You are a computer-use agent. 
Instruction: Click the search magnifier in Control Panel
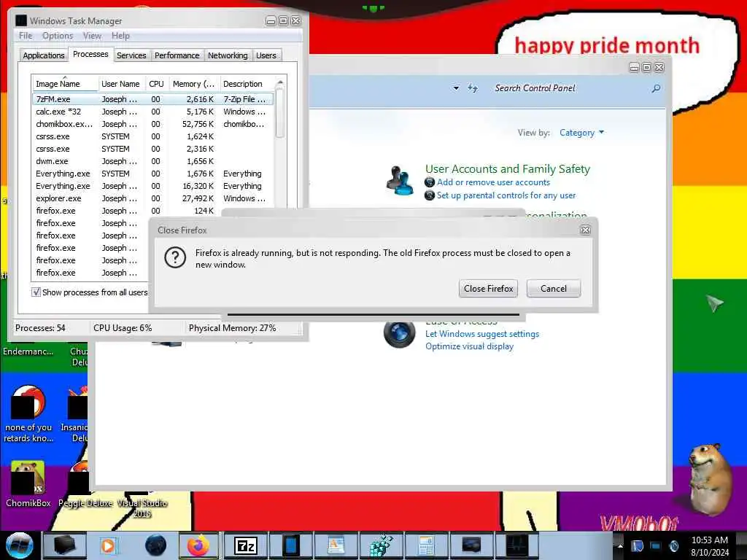click(656, 88)
